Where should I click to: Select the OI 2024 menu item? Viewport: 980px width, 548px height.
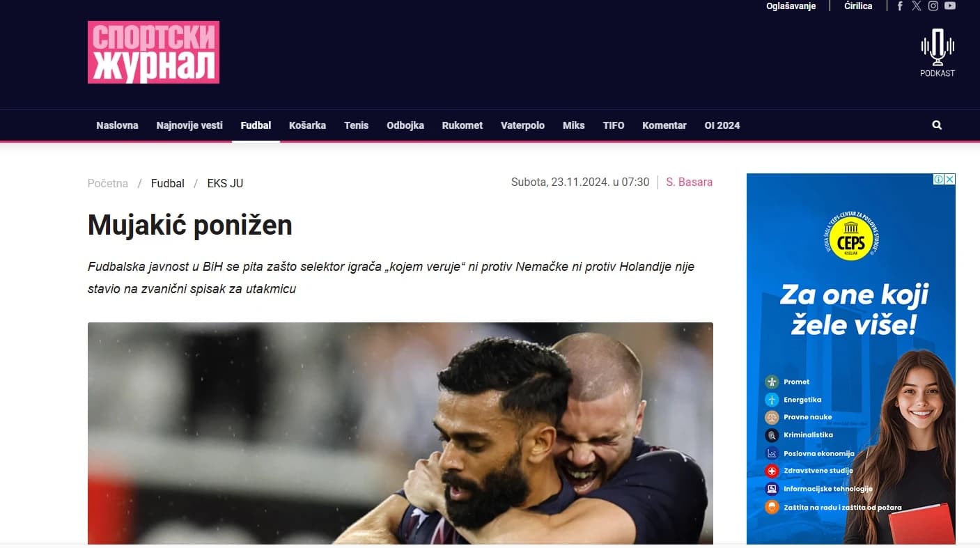click(722, 125)
